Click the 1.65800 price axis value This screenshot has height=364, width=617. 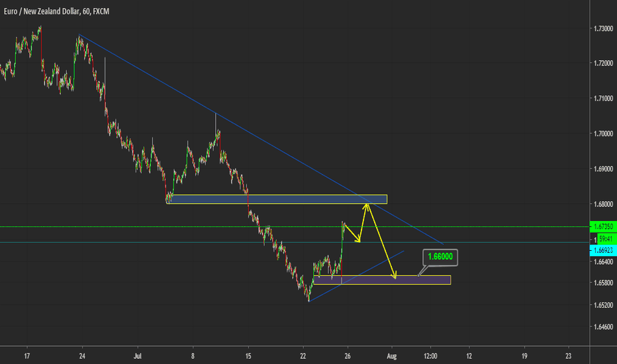[x=603, y=283]
